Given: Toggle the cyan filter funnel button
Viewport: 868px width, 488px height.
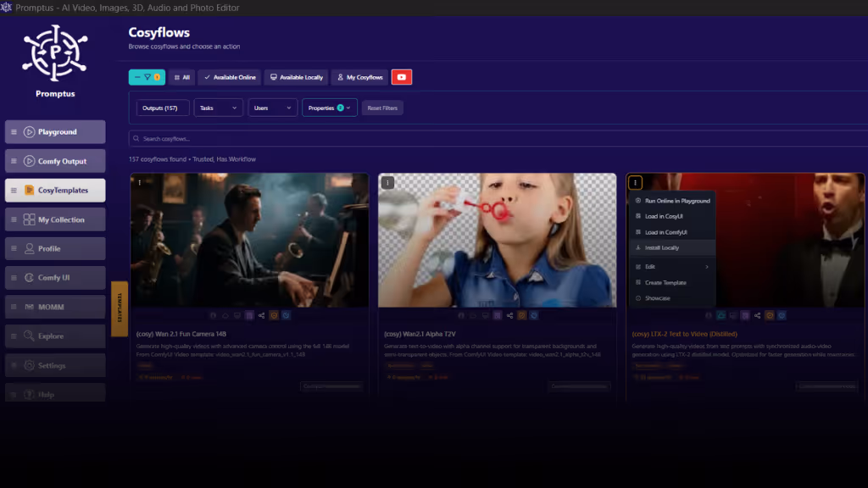Looking at the screenshot, I should [x=147, y=77].
